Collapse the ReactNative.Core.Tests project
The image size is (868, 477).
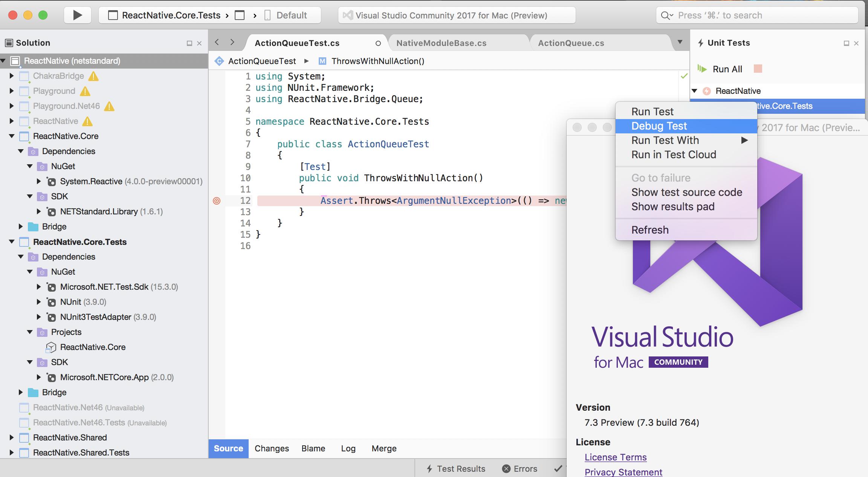click(x=11, y=242)
